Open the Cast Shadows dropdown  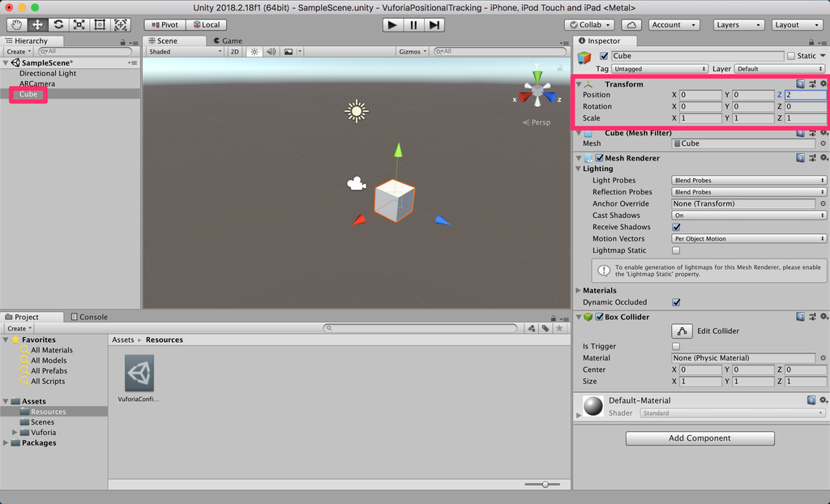coord(748,216)
